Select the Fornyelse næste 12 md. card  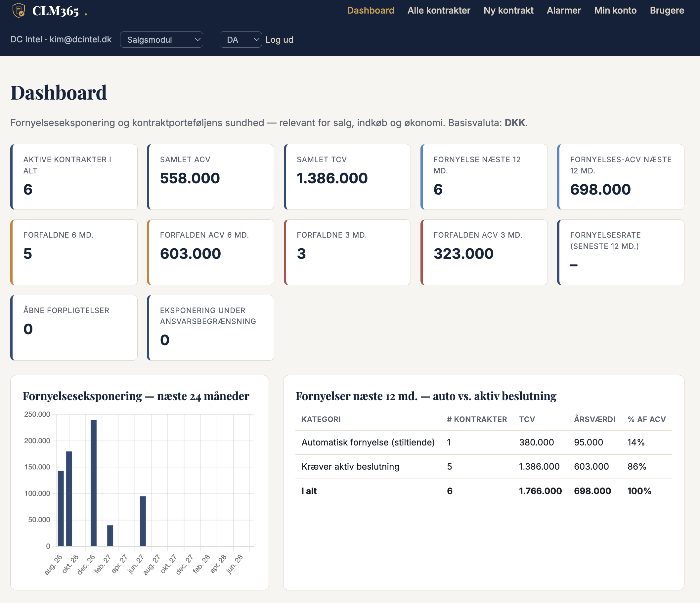484,177
